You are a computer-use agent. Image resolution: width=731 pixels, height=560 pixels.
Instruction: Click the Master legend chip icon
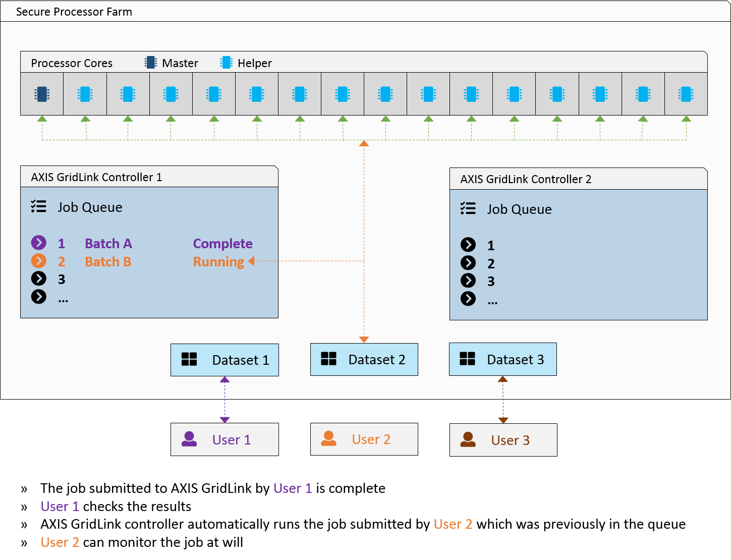[x=150, y=63]
